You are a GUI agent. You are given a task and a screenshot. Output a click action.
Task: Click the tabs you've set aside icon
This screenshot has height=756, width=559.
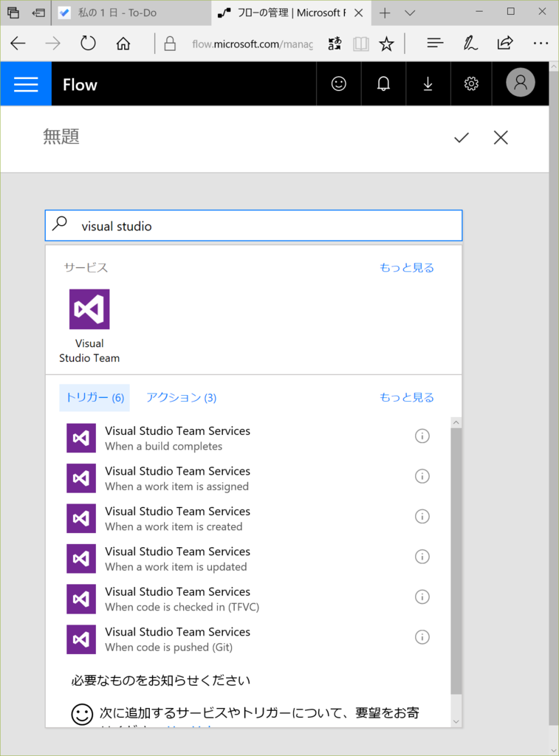tap(13, 13)
